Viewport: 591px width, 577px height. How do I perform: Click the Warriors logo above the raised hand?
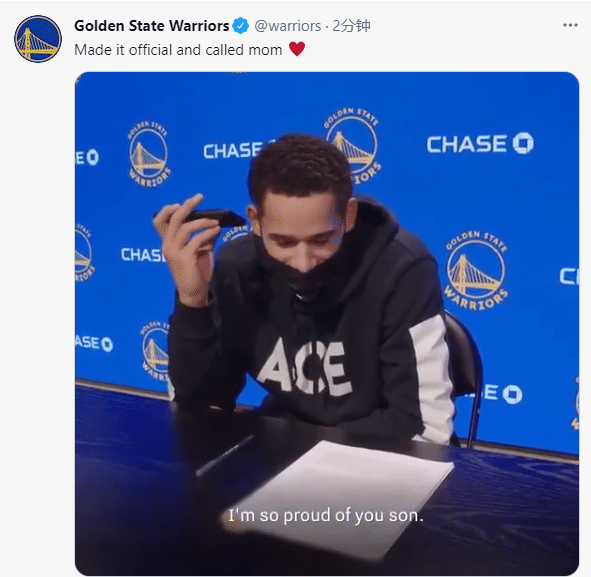click(x=149, y=155)
